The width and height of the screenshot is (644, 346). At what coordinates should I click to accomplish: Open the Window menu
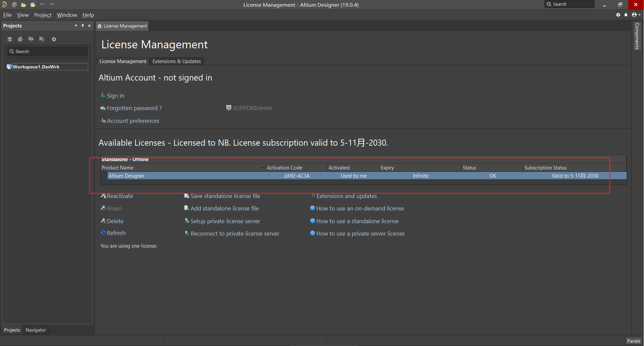67,15
